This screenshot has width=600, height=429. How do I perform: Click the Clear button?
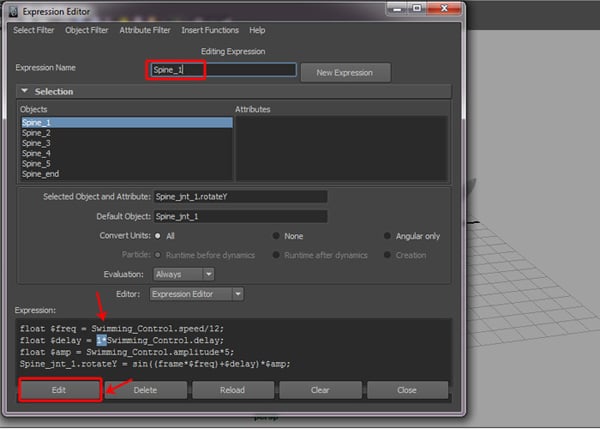[x=320, y=390]
